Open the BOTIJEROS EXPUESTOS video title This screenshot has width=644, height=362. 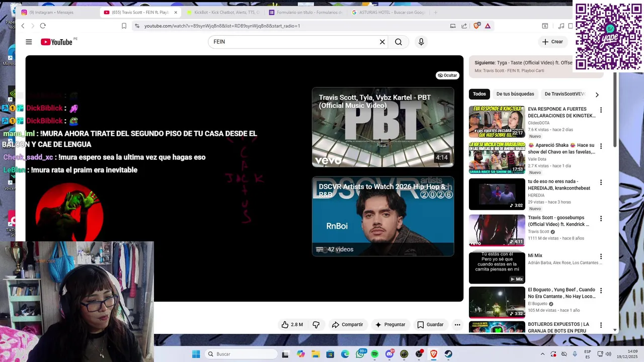coord(558,327)
